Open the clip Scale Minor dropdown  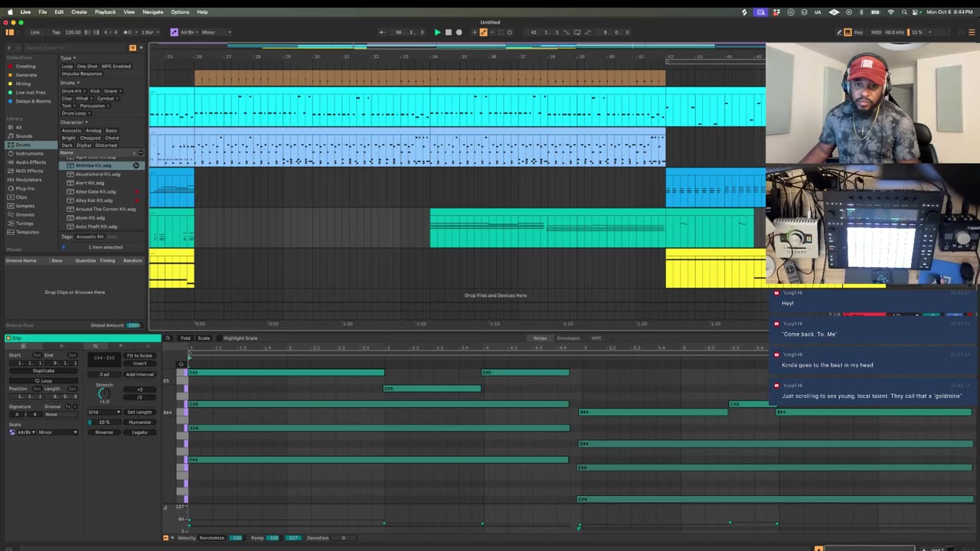(58, 432)
